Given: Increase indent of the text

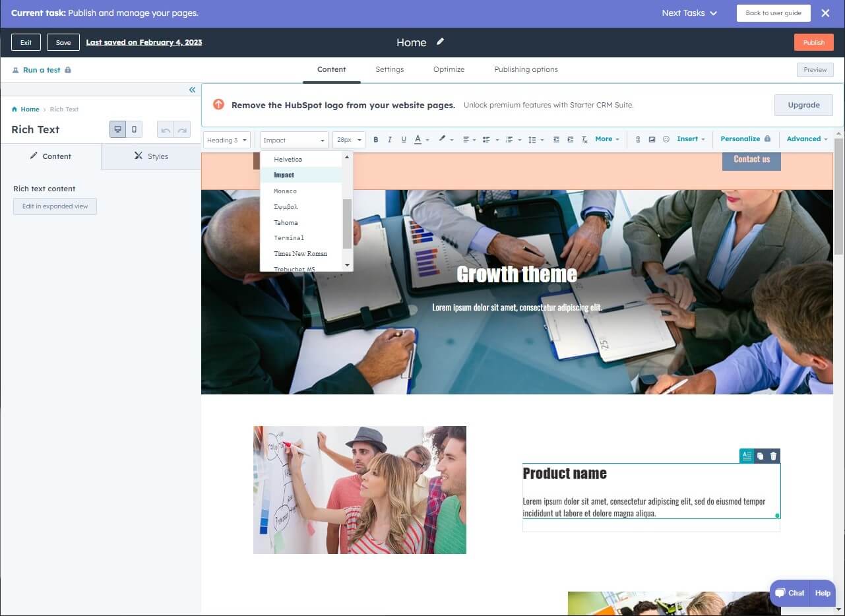Looking at the screenshot, I should pyautogui.click(x=571, y=139).
